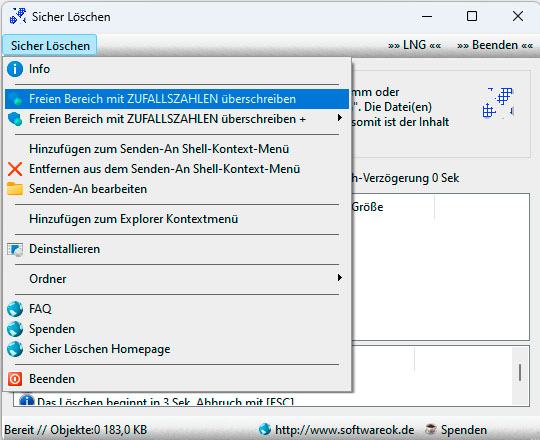Click folder icon next to Senden-An bearbeiten
The height and width of the screenshot is (440, 540).
coord(15,189)
